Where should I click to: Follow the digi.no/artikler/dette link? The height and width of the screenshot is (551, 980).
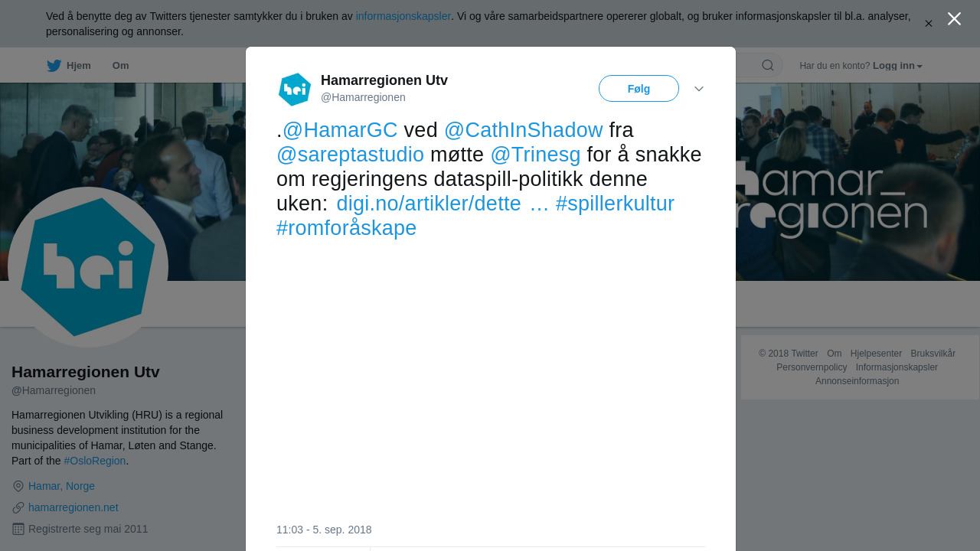[443, 204]
